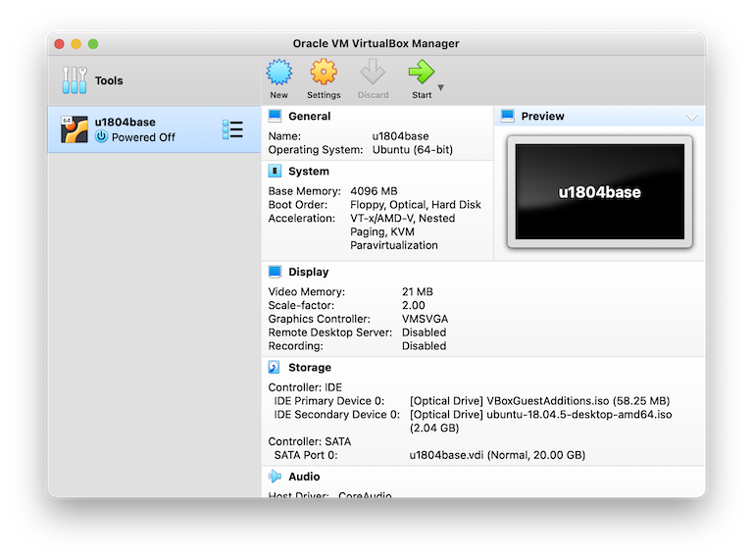Click the Graphics Controller VMSVGA value

coord(425,319)
